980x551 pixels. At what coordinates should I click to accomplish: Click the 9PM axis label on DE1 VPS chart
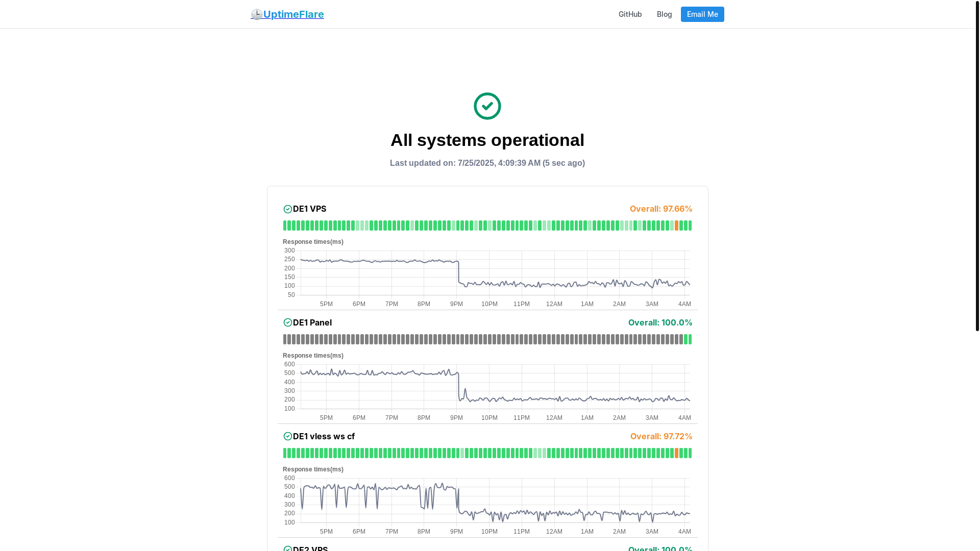(x=456, y=304)
